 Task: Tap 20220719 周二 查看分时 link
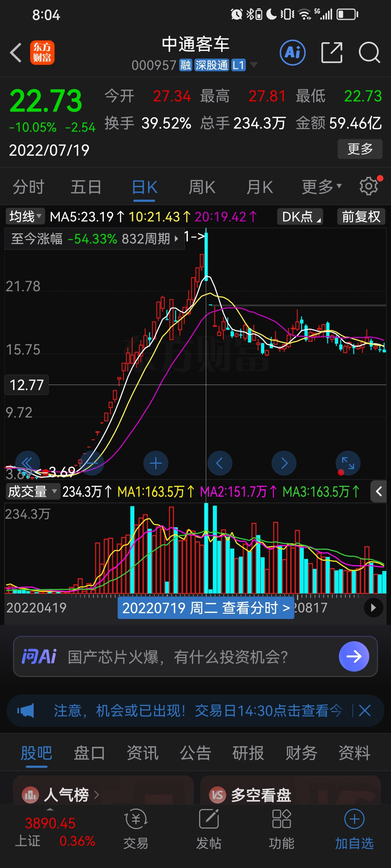point(206,608)
